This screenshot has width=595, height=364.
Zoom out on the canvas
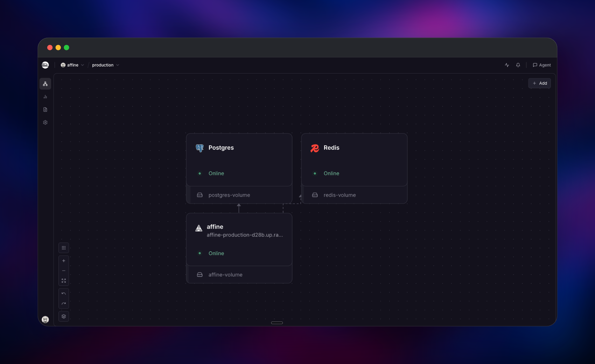(64, 271)
